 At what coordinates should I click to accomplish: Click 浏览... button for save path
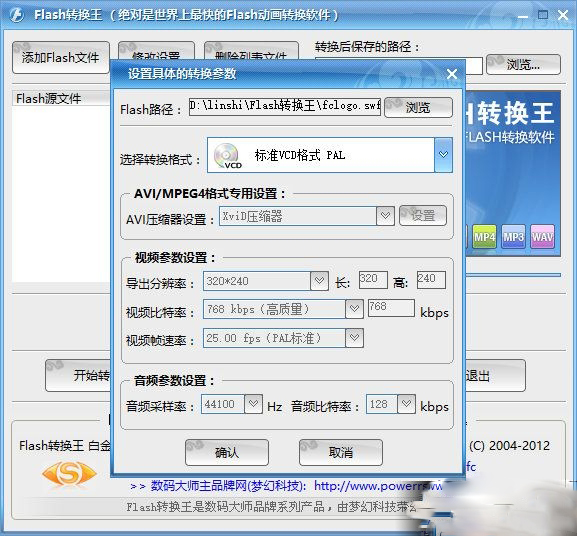523,65
